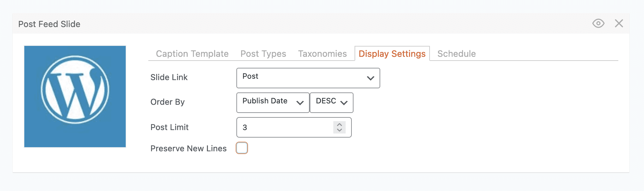The height and width of the screenshot is (191, 644).
Task: Expand the Slide Link dropdown
Action: (308, 78)
